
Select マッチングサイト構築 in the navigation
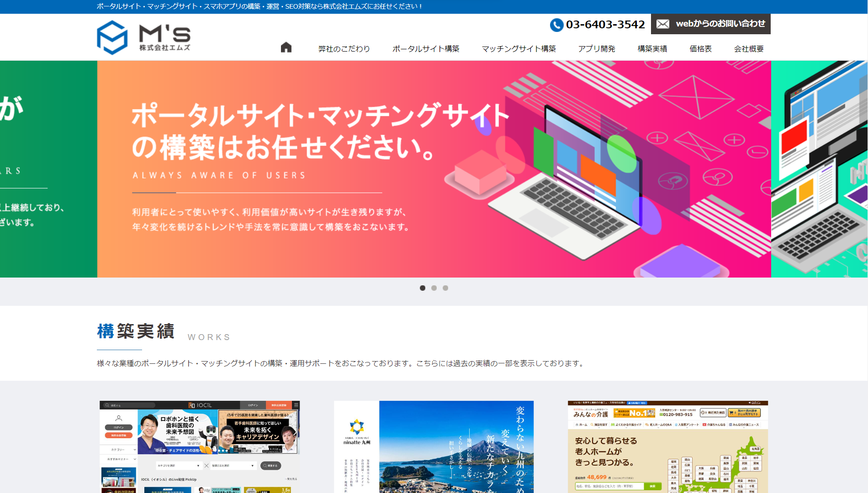[519, 49]
